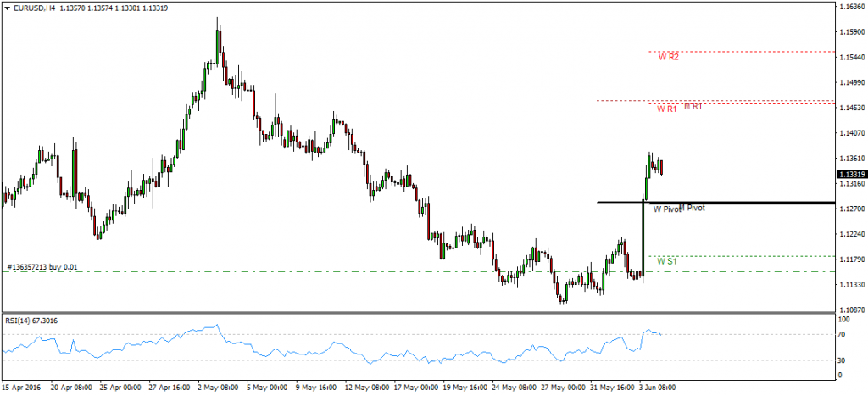Click the 2 May 08:00 time label

point(218,387)
